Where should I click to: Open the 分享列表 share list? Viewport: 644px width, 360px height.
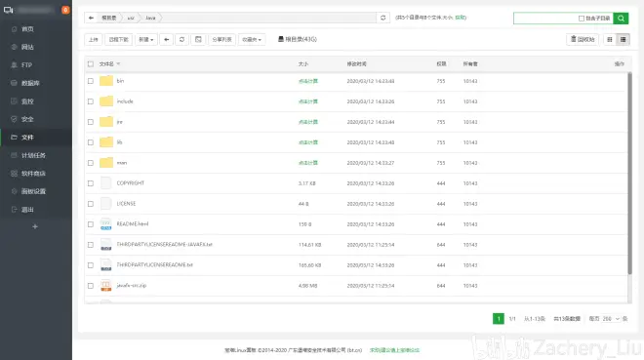pyautogui.click(x=221, y=39)
